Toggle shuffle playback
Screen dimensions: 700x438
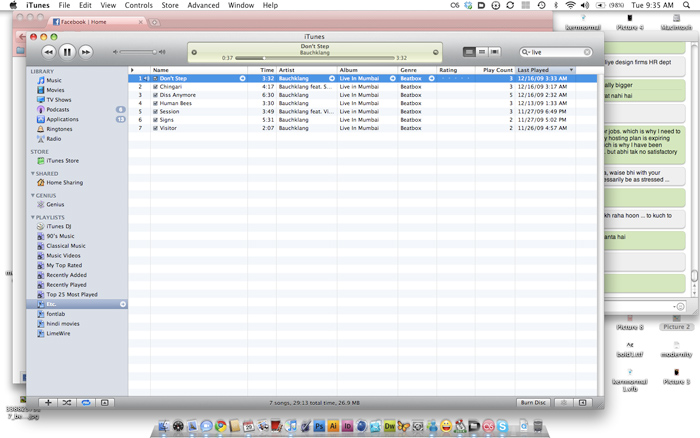67,403
